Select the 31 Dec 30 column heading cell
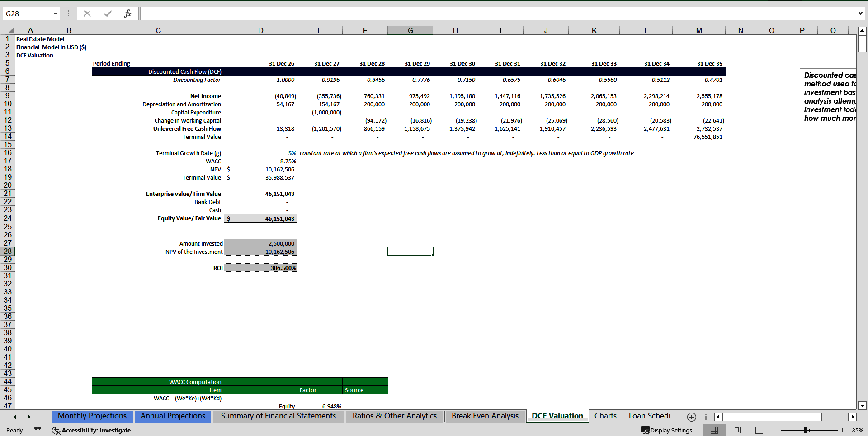The image size is (868, 437). pos(455,63)
